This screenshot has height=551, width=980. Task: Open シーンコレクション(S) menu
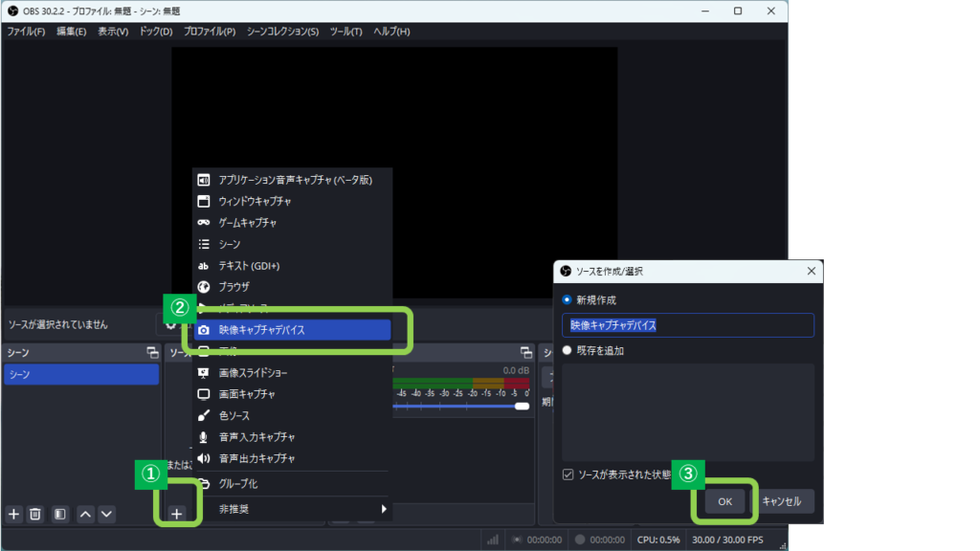pos(282,32)
